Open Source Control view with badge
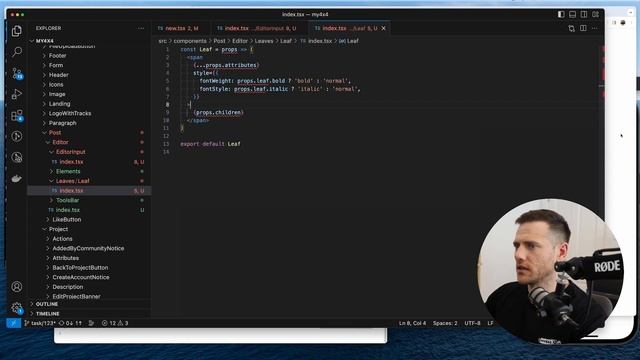The width and height of the screenshot is (640, 360). click(x=17, y=73)
